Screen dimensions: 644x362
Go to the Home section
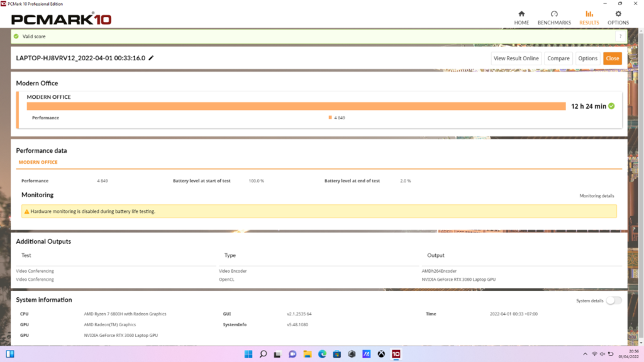tap(521, 18)
